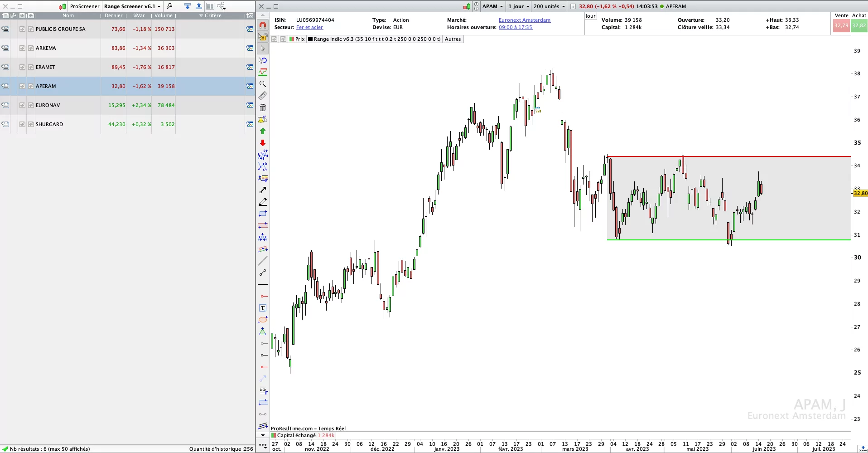Select the ABC wave letters tool
The height and width of the screenshot is (453, 868).
263,166
